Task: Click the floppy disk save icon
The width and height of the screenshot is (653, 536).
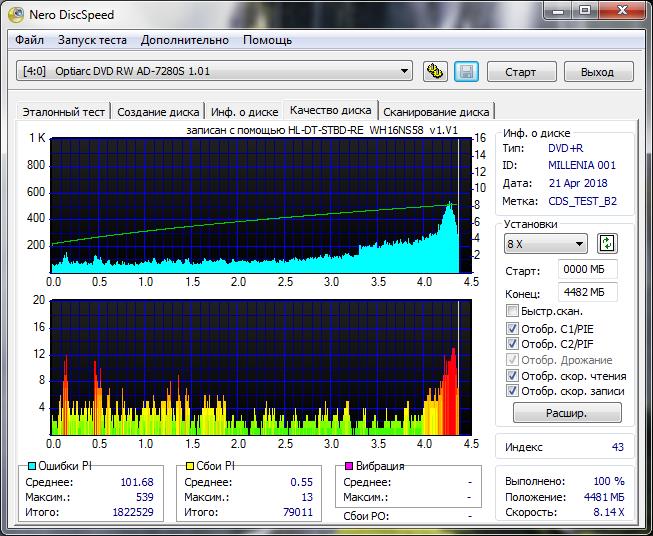Action: (465, 72)
